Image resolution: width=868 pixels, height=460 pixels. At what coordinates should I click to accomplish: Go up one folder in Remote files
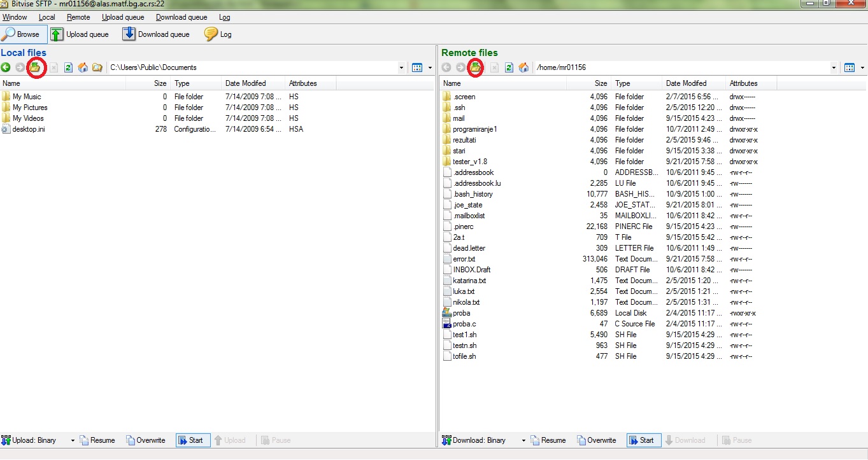click(x=476, y=67)
